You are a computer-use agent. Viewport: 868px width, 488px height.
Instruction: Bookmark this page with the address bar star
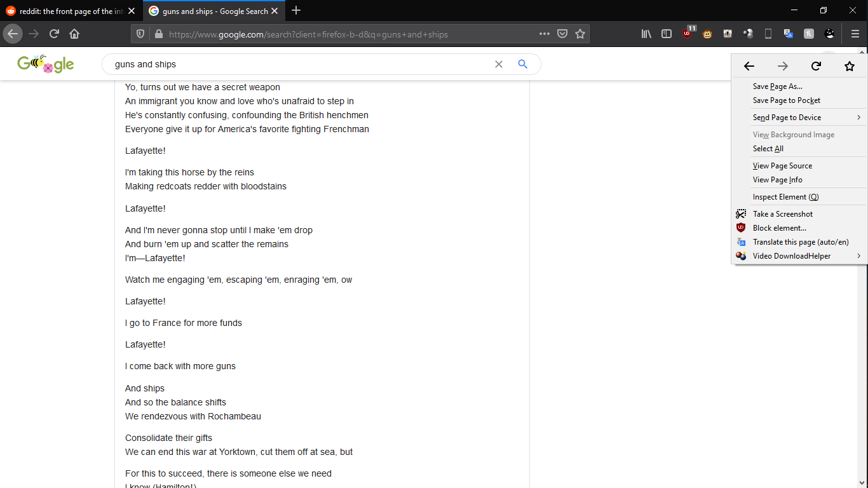click(580, 34)
